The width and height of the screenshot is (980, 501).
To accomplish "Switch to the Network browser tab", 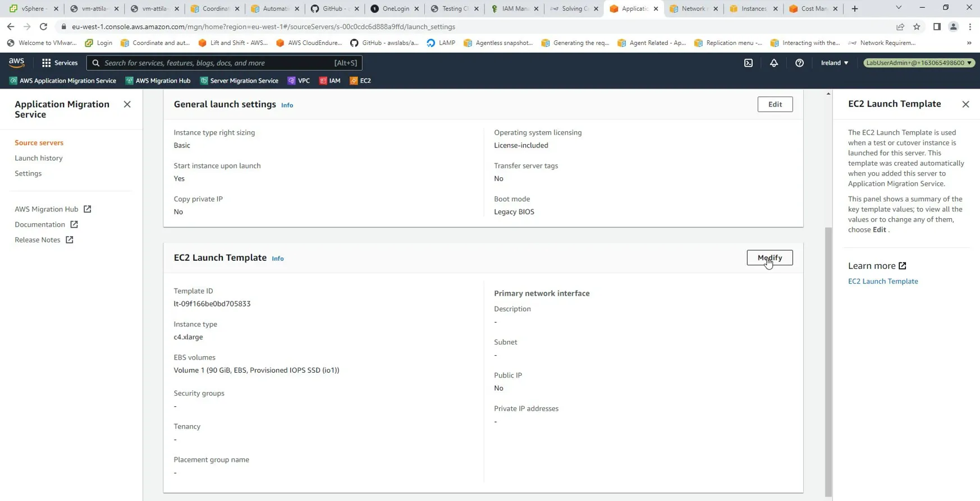I will (x=693, y=8).
